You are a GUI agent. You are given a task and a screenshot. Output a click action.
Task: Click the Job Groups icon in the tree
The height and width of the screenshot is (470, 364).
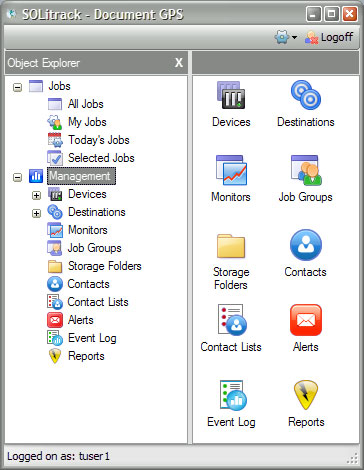55,248
